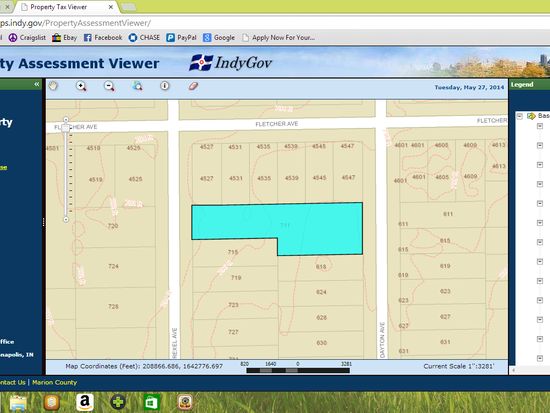Click the eraser clear selection tool
Viewport: 550px width, 413px height.
(193, 86)
